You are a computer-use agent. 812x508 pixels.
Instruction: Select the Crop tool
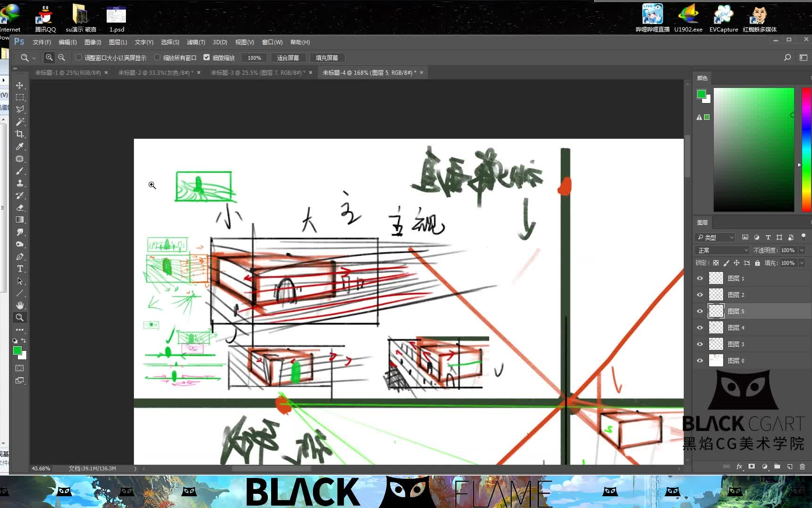(20, 134)
